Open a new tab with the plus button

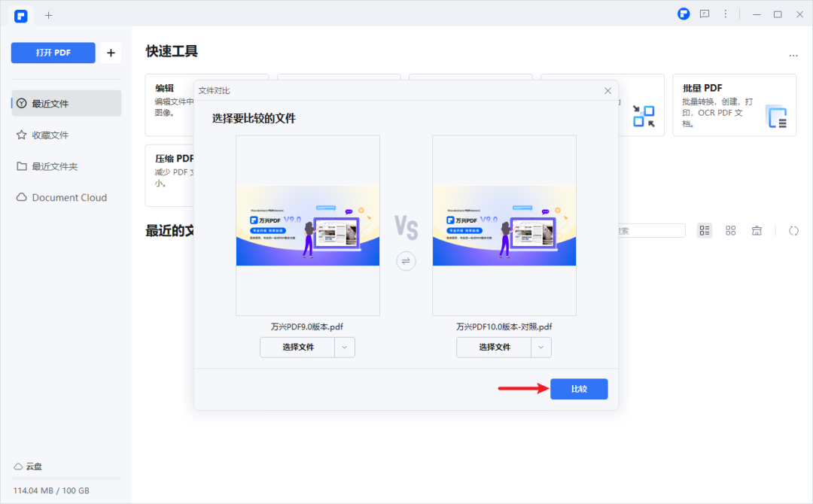point(48,15)
